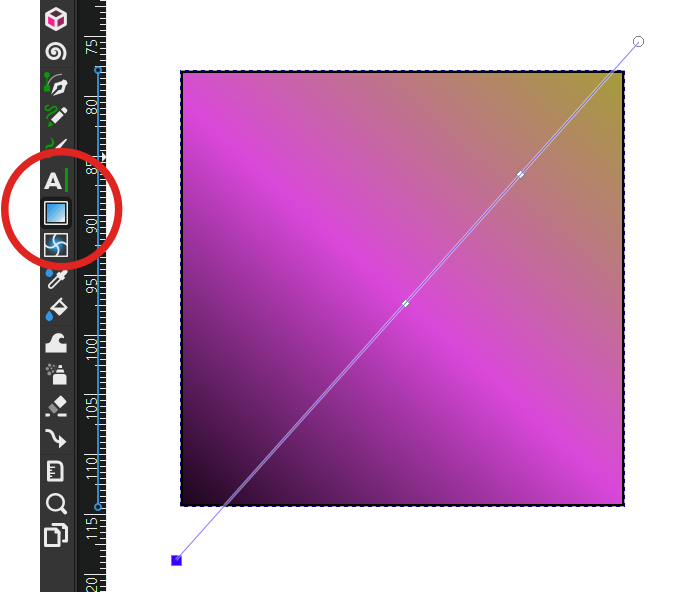
Task: Pick the Eraser tool
Action: pos(56,406)
